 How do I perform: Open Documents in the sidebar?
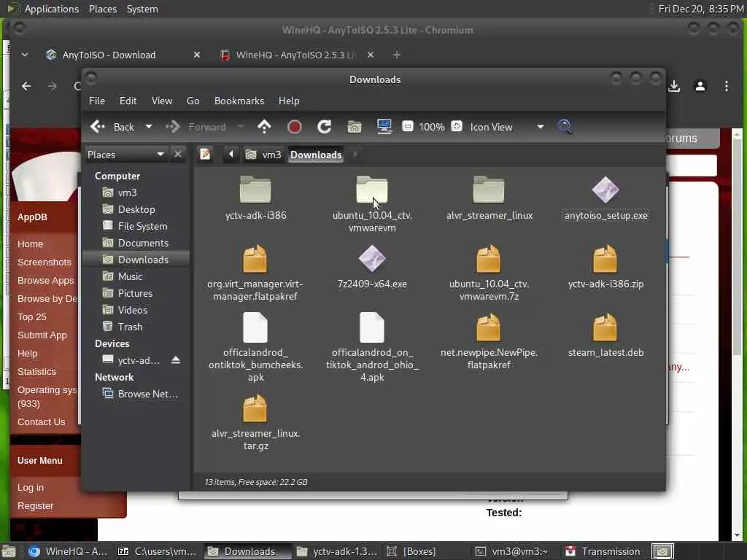[143, 243]
